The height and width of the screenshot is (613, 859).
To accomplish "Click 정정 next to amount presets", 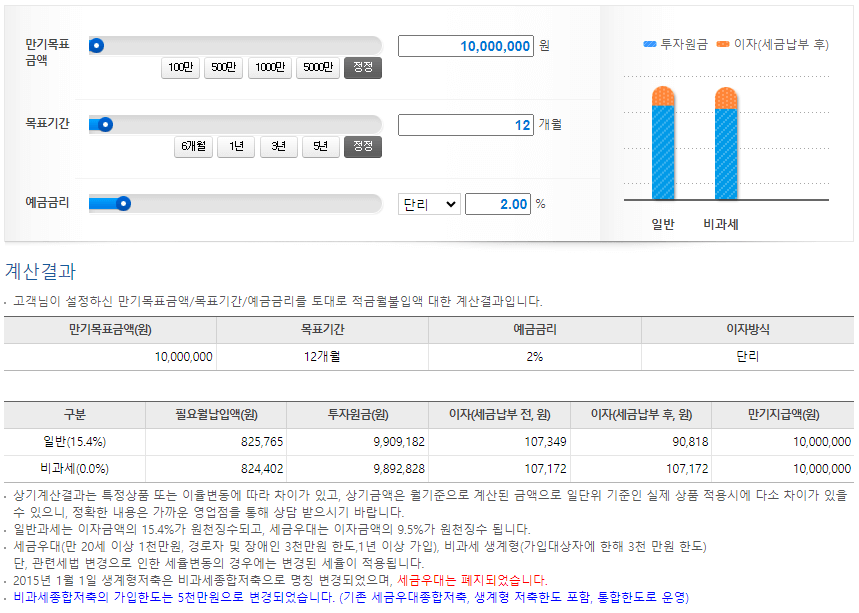I will (362, 68).
